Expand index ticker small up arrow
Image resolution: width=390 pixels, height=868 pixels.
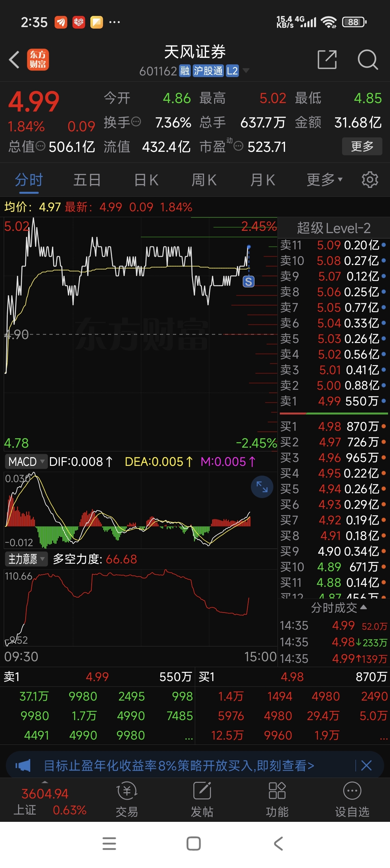point(45,782)
